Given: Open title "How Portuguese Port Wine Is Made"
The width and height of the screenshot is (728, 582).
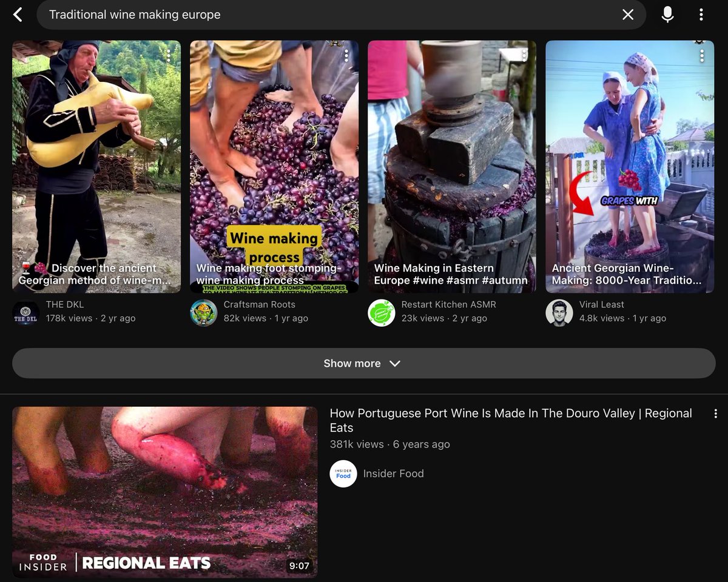Looking at the screenshot, I should pyautogui.click(x=511, y=420).
